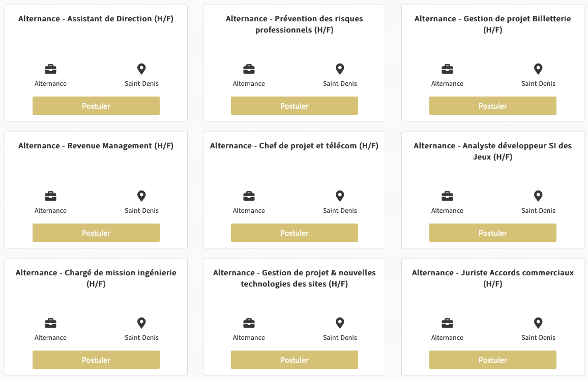Screen dimensions: 588x380
Task: Click location pin in Gestion de projet & nouvelles technologies card
Action: coord(340,323)
